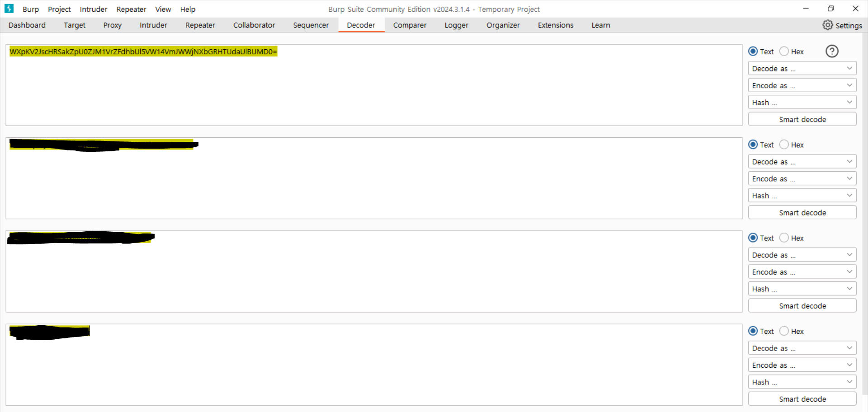
Task: Open fourth panel's Encode as dropdown
Action: pyautogui.click(x=802, y=365)
